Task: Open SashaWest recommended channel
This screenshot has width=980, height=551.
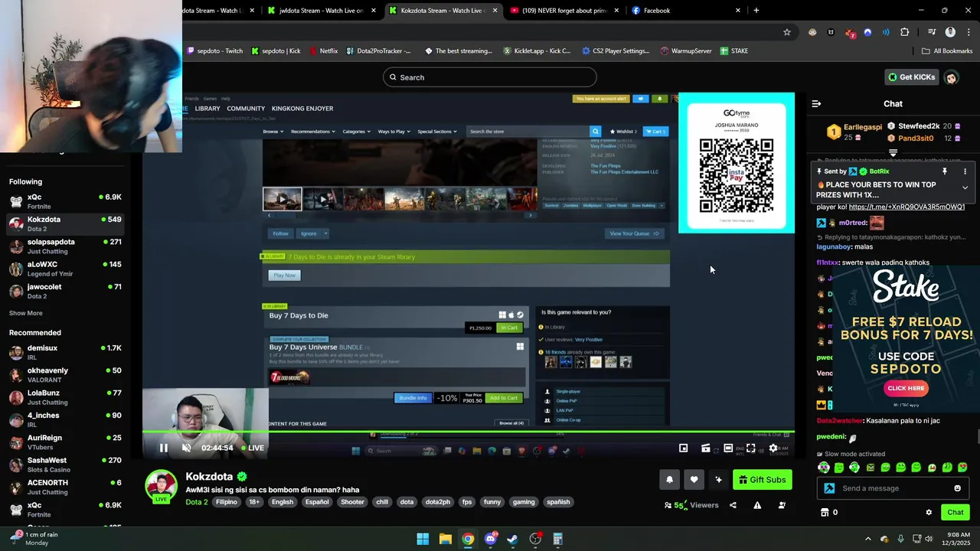Action: pyautogui.click(x=65, y=465)
